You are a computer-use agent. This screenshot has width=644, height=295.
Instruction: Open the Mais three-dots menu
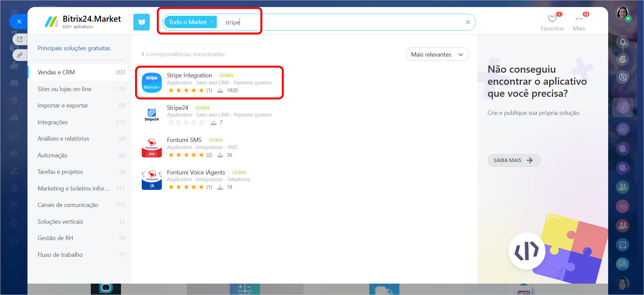tap(579, 19)
